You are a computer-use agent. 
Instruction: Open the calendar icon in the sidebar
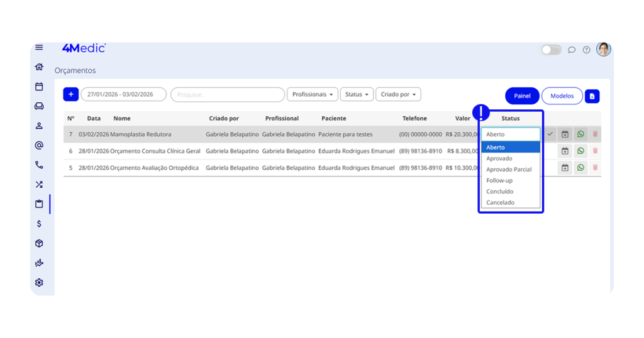click(39, 87)
